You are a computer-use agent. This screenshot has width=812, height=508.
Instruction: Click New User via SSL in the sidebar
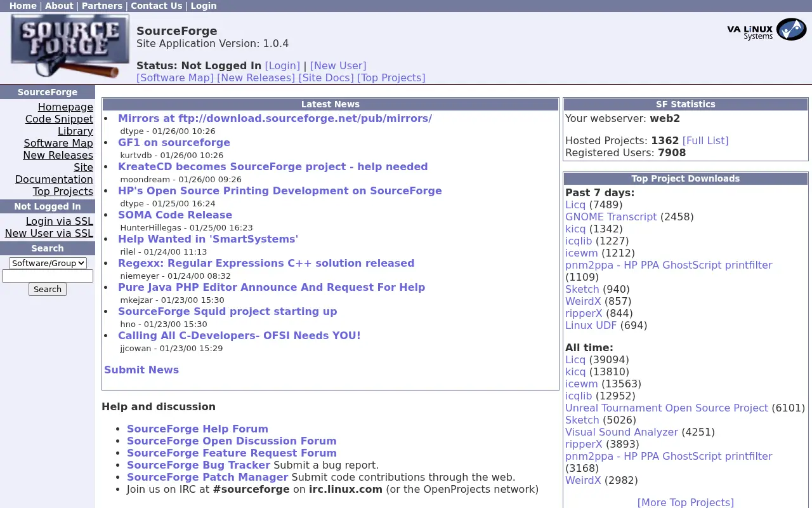pyautogui.click(x=49, y=233)
